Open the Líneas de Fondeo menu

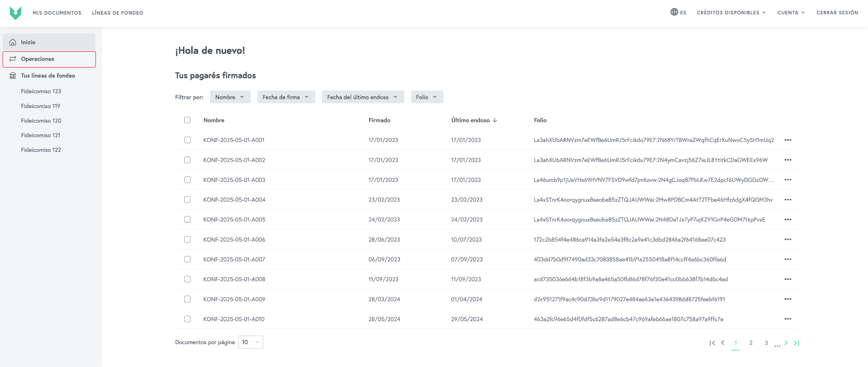118,13
